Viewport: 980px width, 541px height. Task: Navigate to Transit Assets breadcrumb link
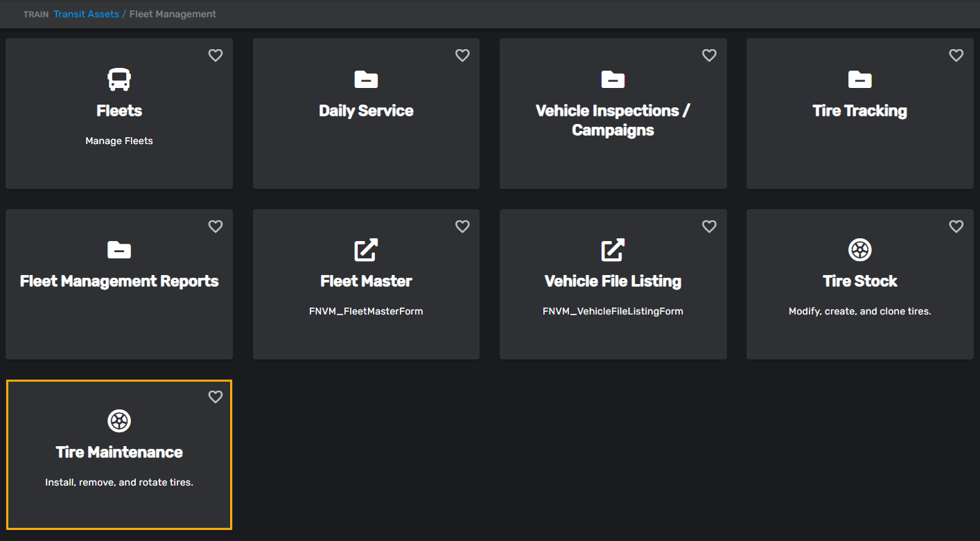(86, 14)
